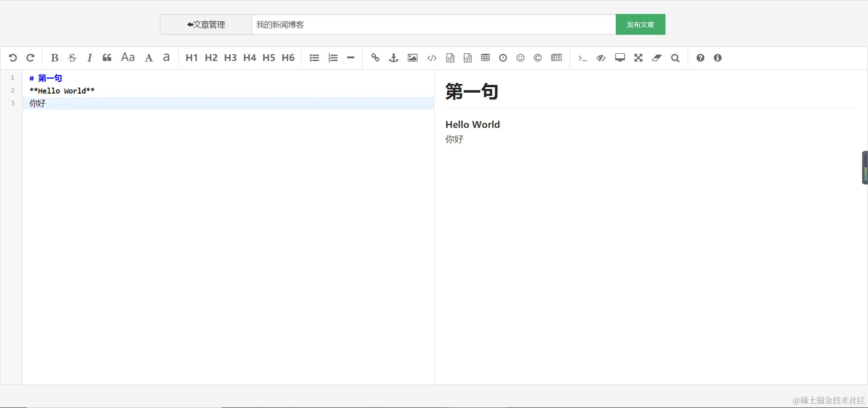Open the help dialog
Viewport: 868px width, 408px height.
pyautogui.click(x=700, y=58)
